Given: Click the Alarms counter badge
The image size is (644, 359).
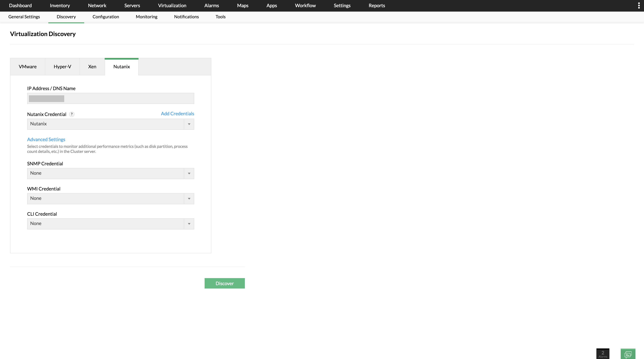Looking at the screenshot, I should (x=603, y=354).
